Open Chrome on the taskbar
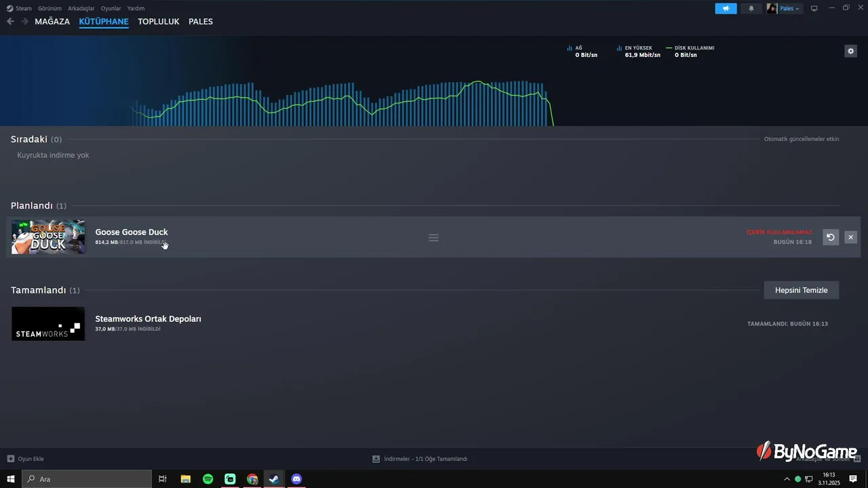 [x=252, y=479]
